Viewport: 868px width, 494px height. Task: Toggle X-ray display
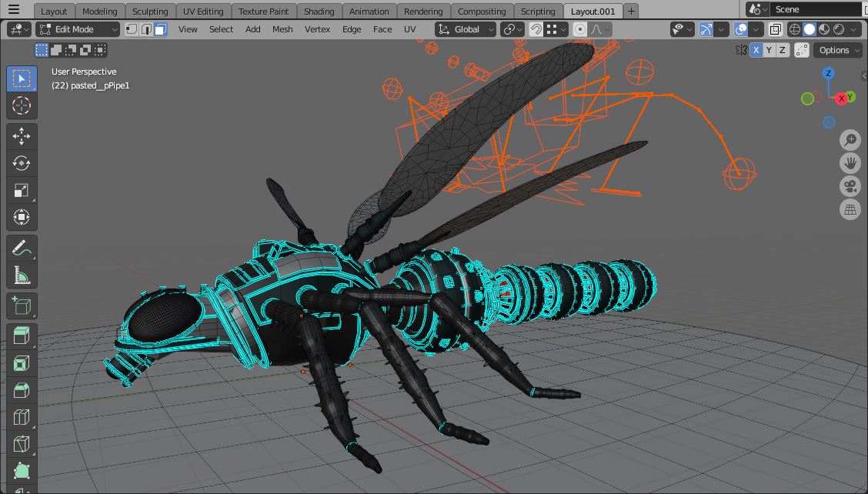(x=776, y=29)
